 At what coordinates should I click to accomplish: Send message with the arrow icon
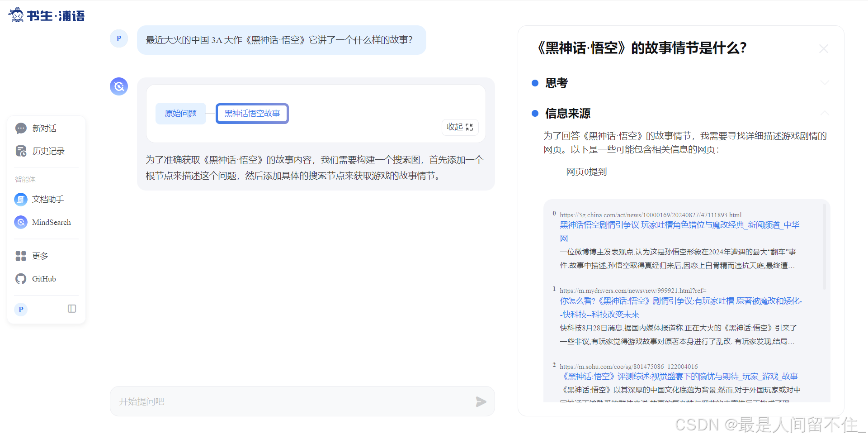481,401
